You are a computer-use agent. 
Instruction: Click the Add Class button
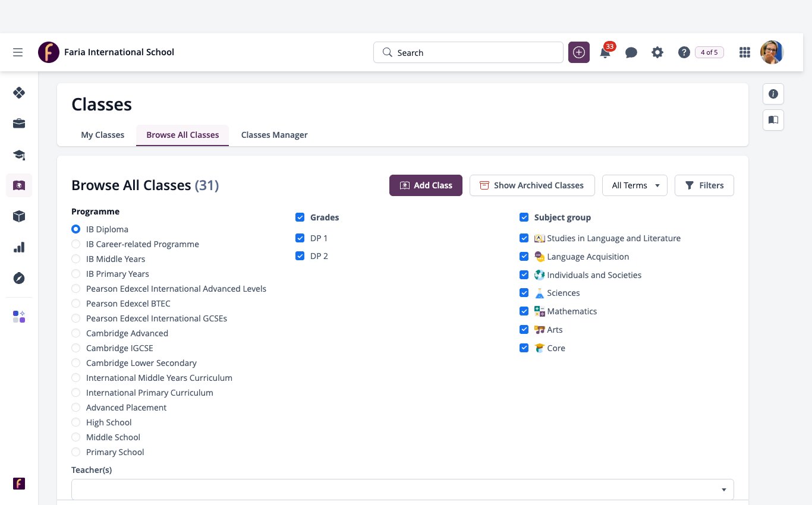click(426, 185)
